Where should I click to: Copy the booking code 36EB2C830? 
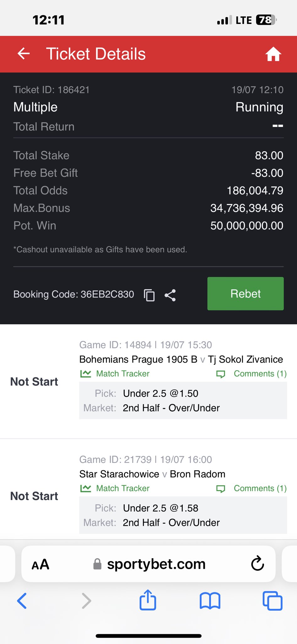(149, 295)
